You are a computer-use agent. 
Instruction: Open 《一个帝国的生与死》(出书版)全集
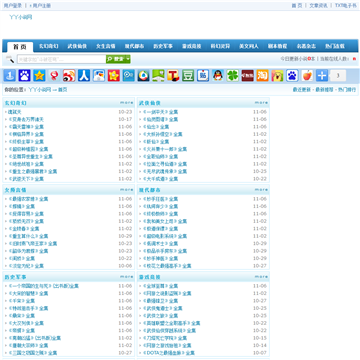click(43, 286)
